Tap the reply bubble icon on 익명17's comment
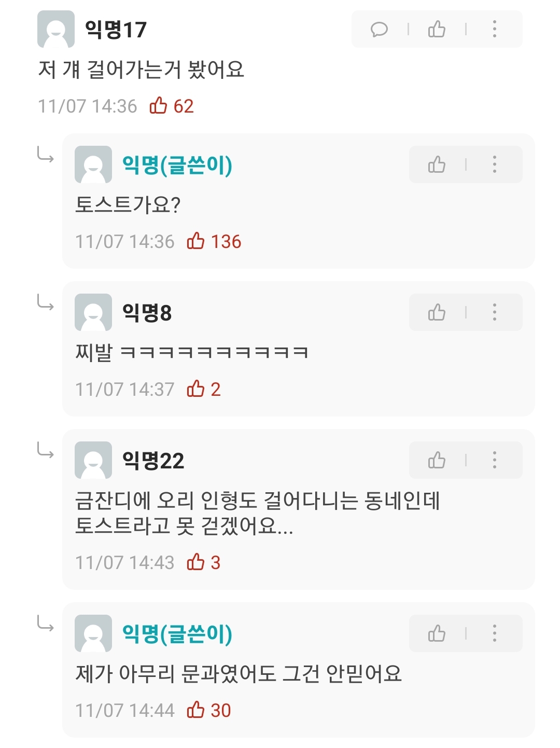Image resolution: width=560 pixels, height=748 pixels. 379,29
